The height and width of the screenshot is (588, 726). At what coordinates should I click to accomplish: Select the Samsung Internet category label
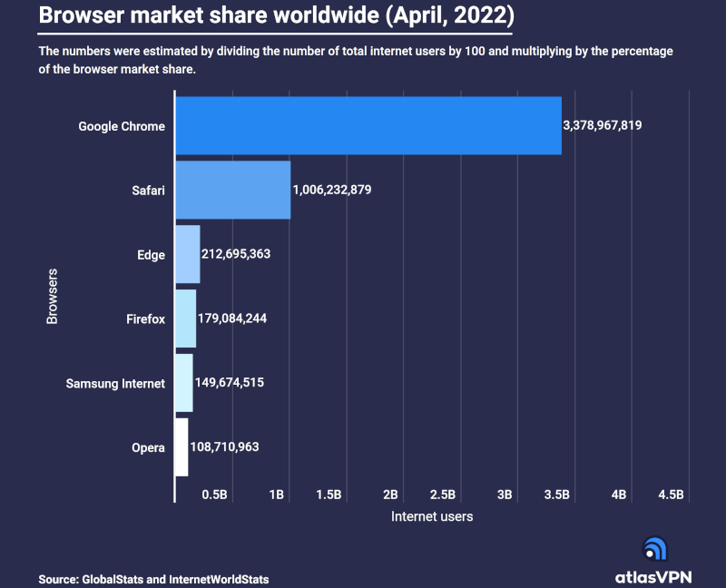click(115, 383)
